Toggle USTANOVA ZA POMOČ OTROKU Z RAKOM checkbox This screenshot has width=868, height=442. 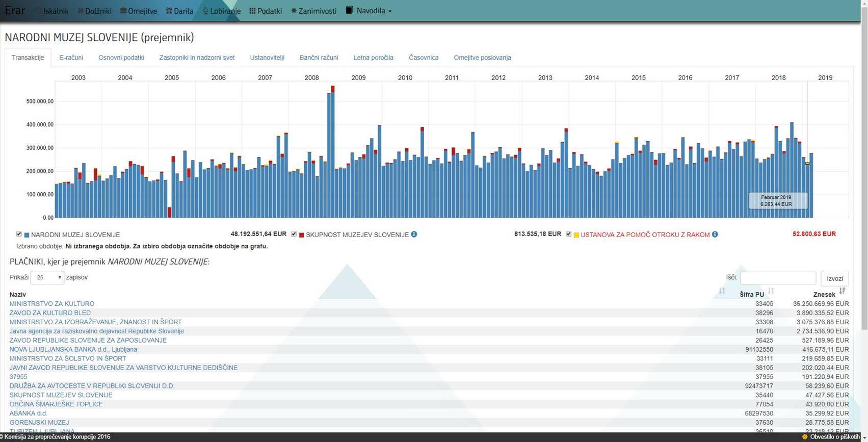(x=568, y=234)
